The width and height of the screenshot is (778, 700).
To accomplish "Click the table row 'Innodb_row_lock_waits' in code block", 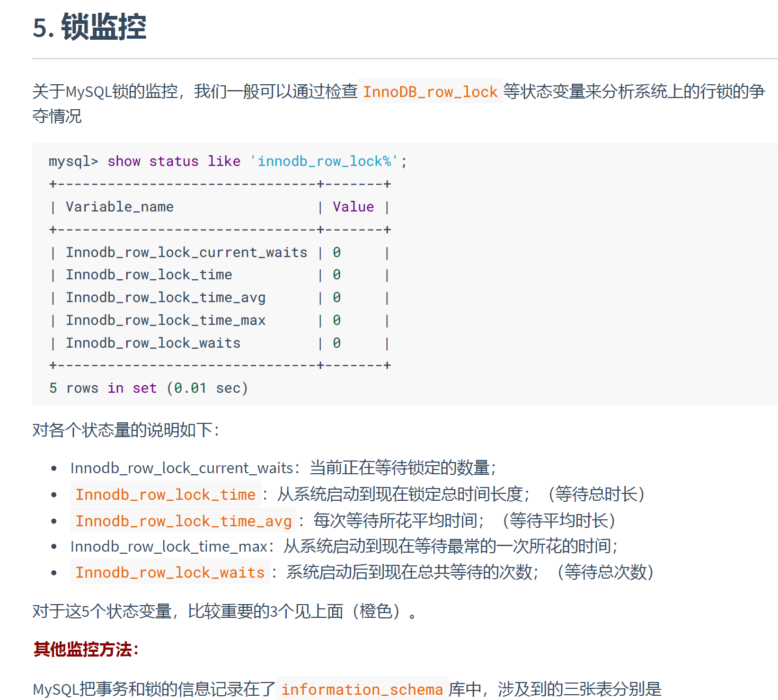I will pyautogui.click(x=220, y=343).
